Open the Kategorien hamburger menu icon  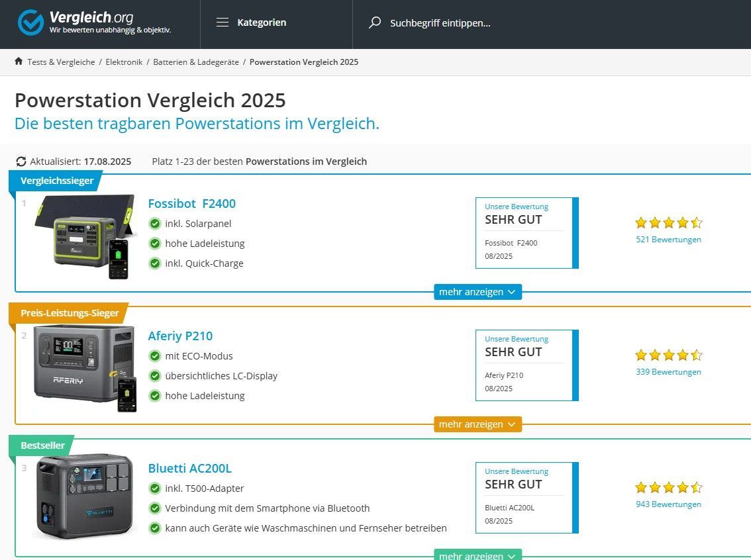click(223, 23)
